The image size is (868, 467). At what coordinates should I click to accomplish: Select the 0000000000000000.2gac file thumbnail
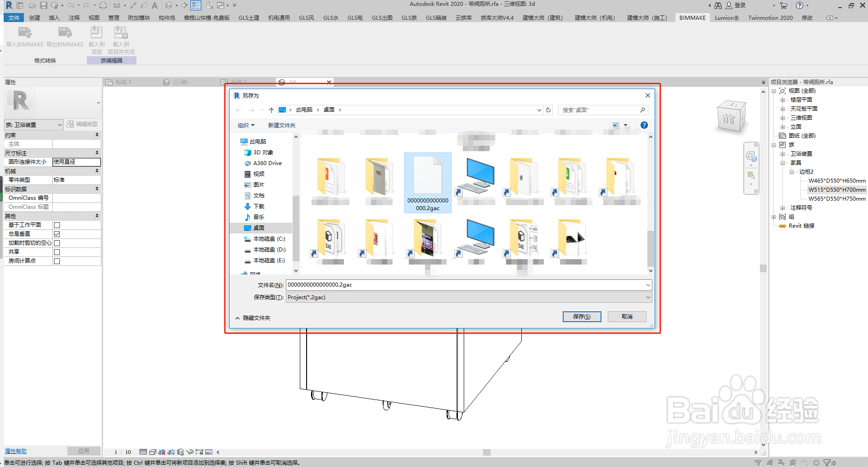(x=428, y=183)
